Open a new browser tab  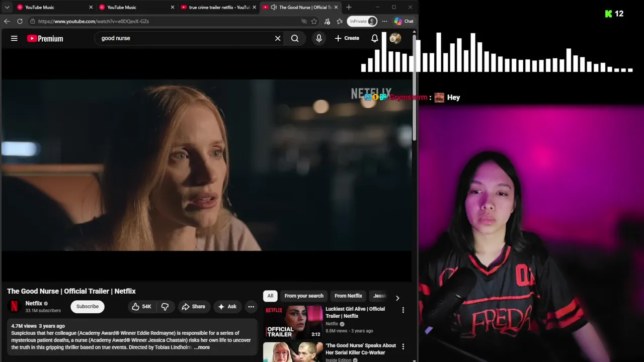pyautogui.click(x=349, y=7)
